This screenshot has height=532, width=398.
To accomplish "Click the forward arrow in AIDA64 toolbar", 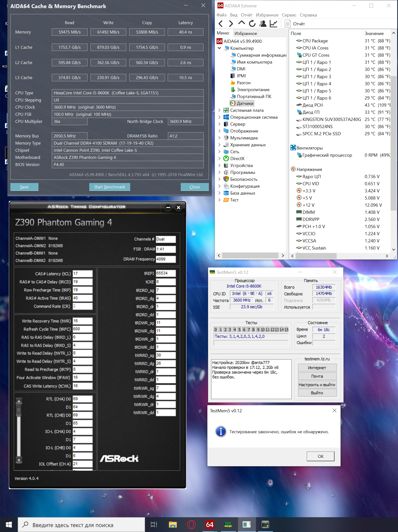I will tap(231, 24).
